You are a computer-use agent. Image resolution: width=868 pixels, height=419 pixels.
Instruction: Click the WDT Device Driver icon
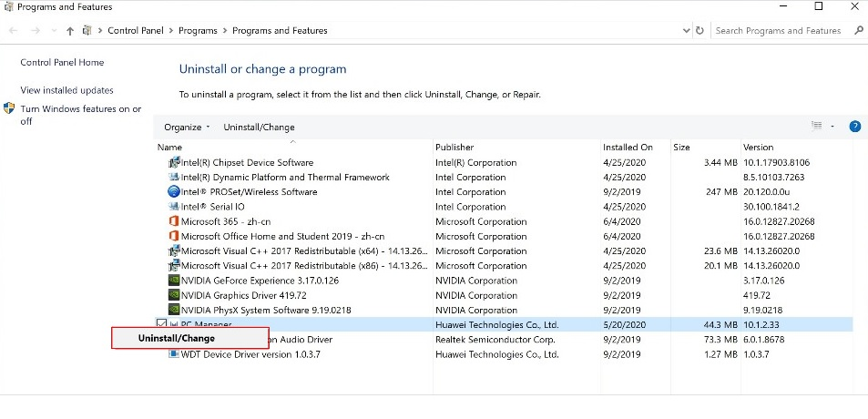click(x=174, y=354)
